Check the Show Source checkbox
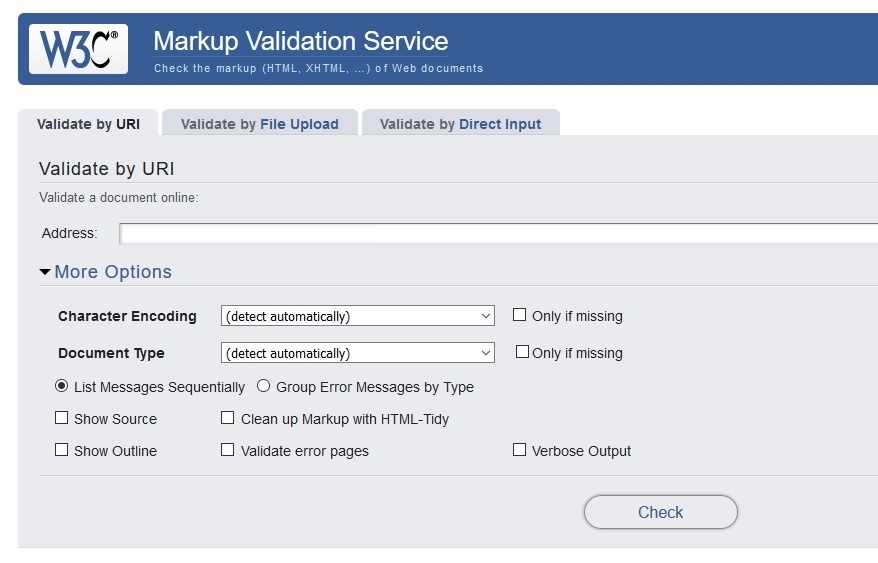 tap(62, 419)
